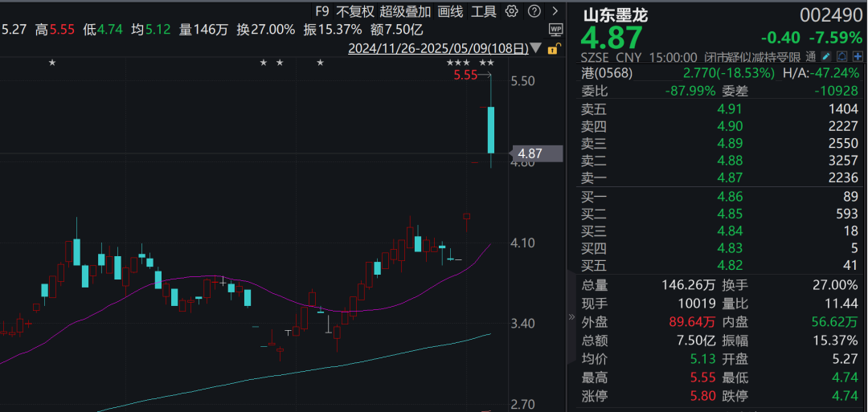Select the 不复权 adjustment option

coord(355,10)
